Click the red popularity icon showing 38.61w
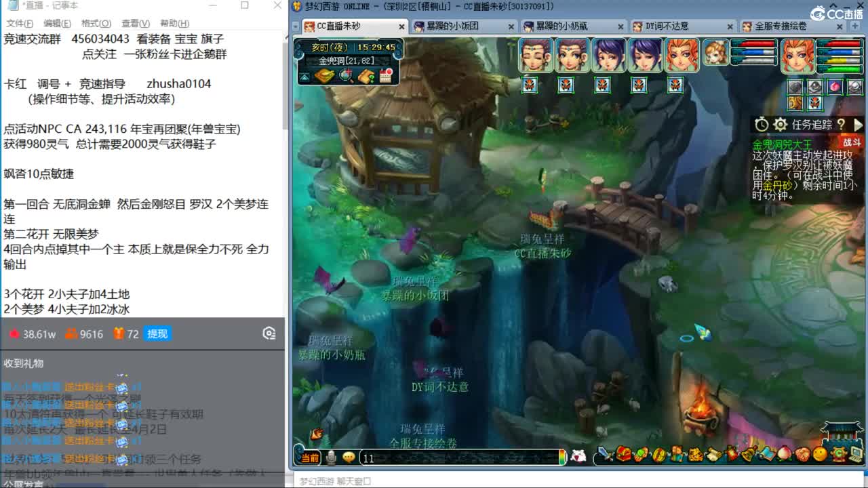This screenshot has height=488, width=868. click(14, 333)
